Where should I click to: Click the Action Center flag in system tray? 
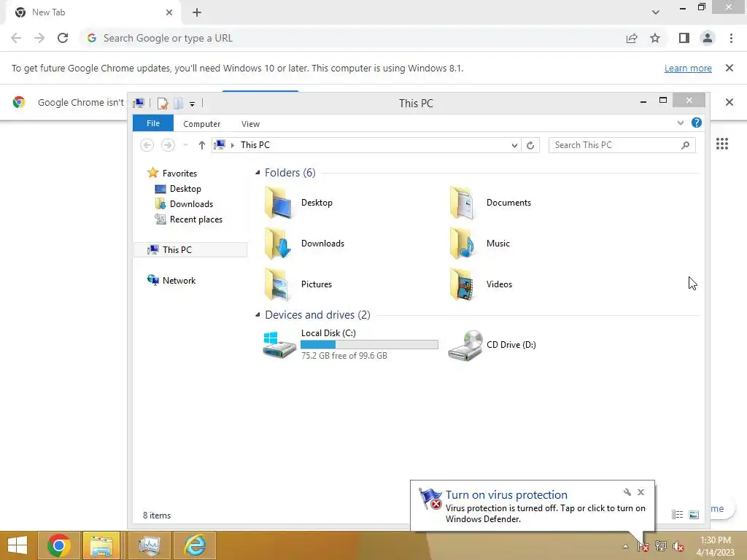click(x=643, y=545)
